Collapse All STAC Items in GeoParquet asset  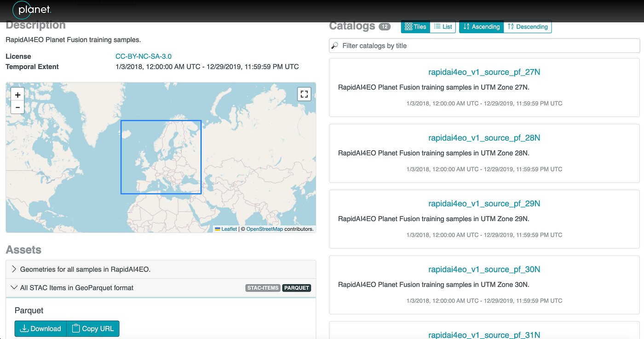[161, 288]
